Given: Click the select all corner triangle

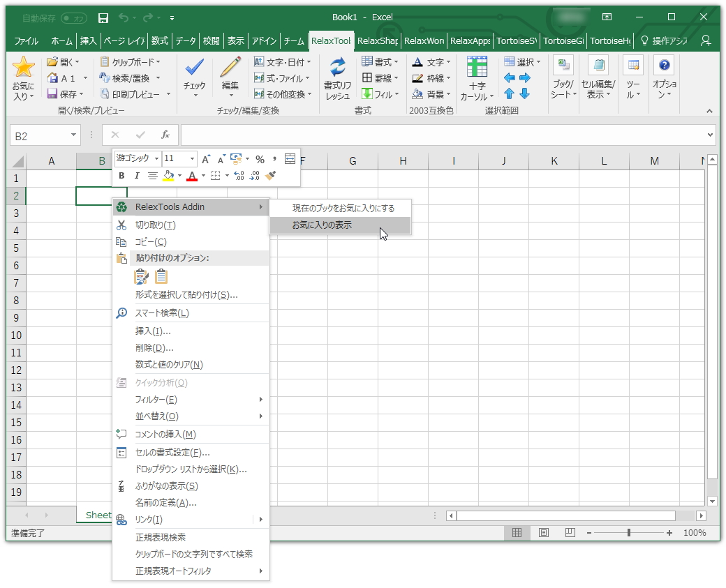Looking at the screenshot, I should [x=17, y=161].
